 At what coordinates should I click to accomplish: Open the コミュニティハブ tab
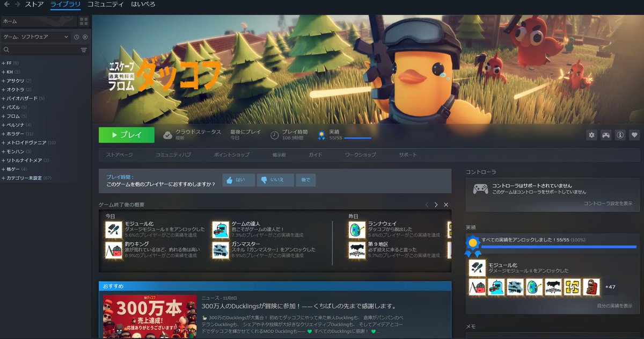173,155
